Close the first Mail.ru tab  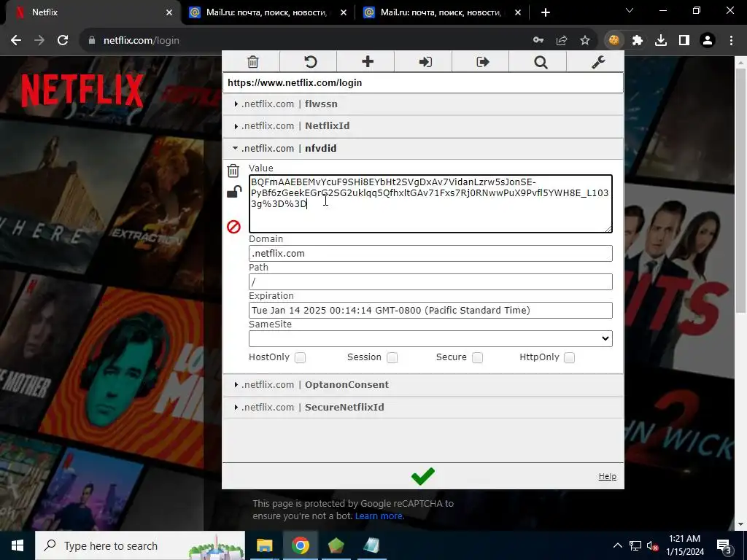coord(344,12)
